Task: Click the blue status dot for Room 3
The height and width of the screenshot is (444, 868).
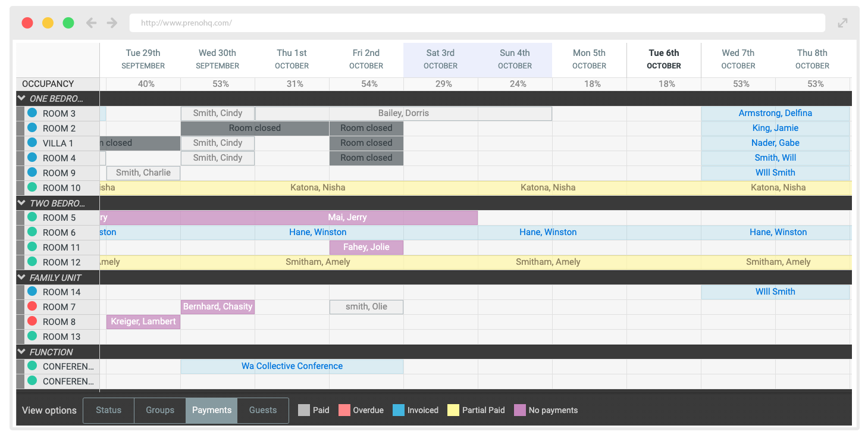Action: click(32, 113)
